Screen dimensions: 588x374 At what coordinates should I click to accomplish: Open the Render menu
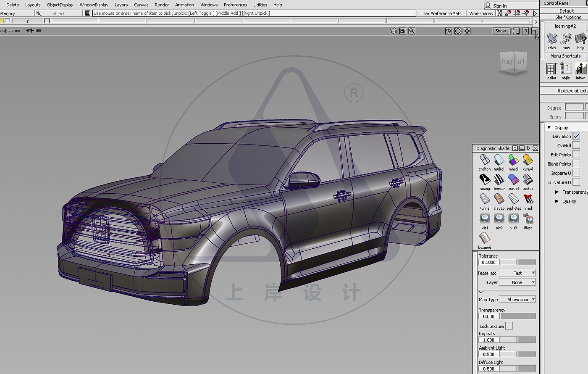tap(162, 5)
